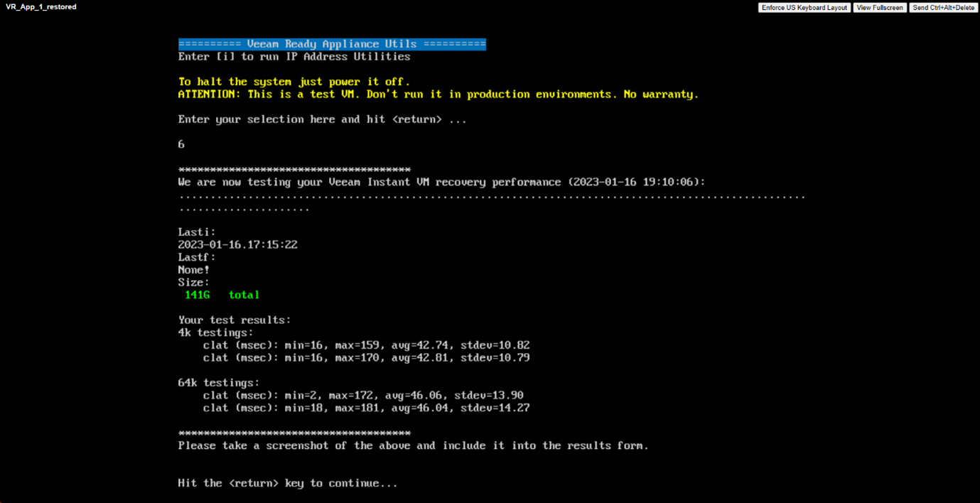This screenshot has height=503, width=980.
Task: Click the Instant VM recovery performance test line
Action: 441,182
